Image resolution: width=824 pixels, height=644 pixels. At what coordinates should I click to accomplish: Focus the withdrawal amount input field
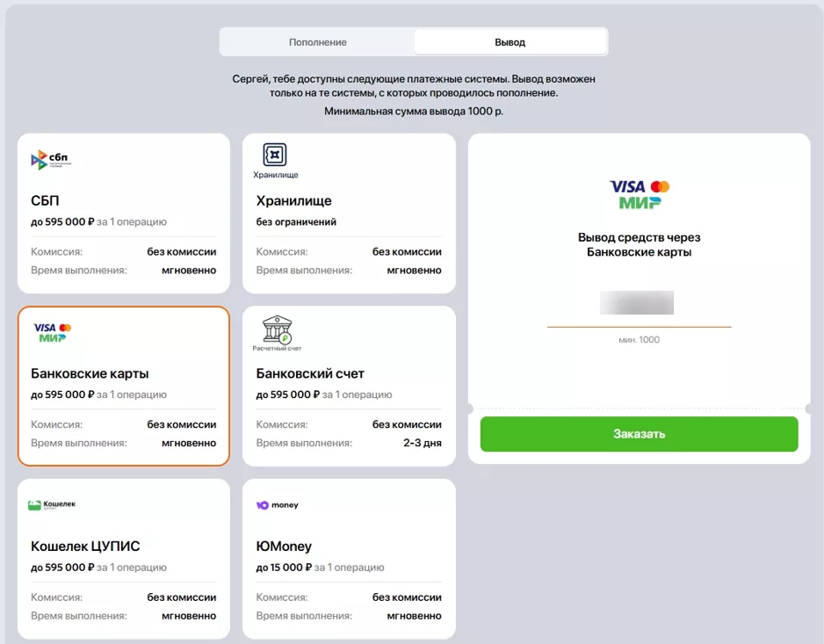coord(639,304)
